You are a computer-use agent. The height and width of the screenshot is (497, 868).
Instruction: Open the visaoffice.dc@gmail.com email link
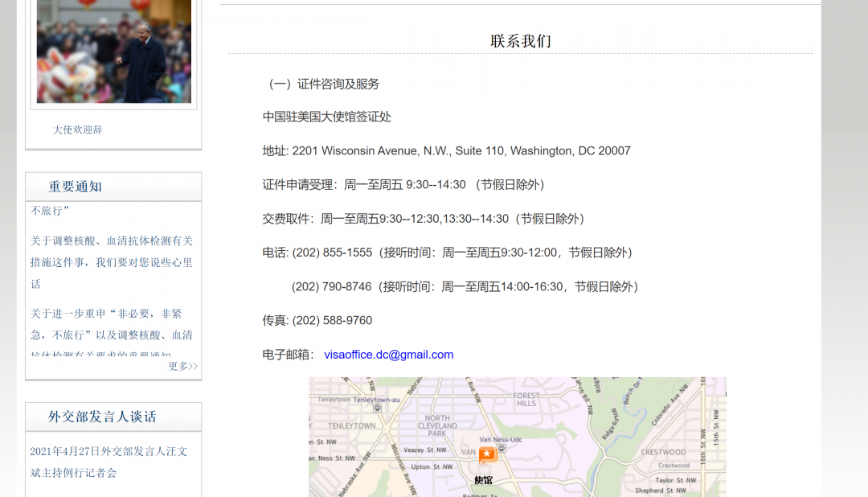[x=389, y=354]
